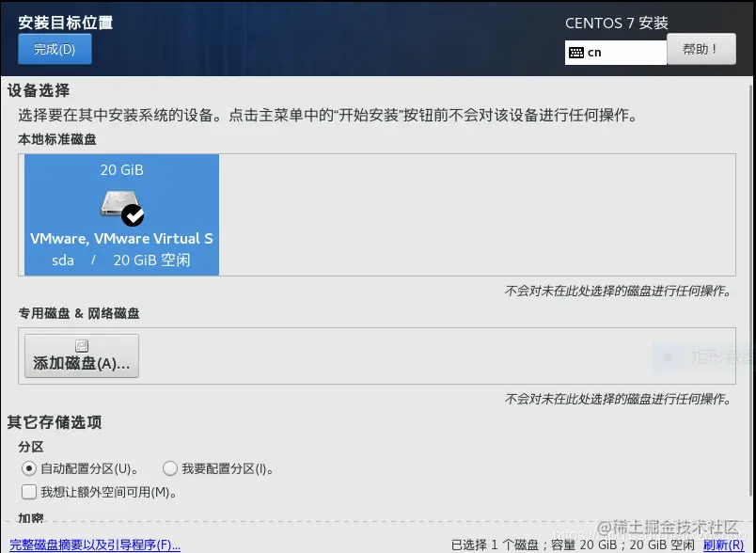Click the 分区 section label
Image resolution: width=756 pixels, height=553 pixels.
[x=31, y=447]
